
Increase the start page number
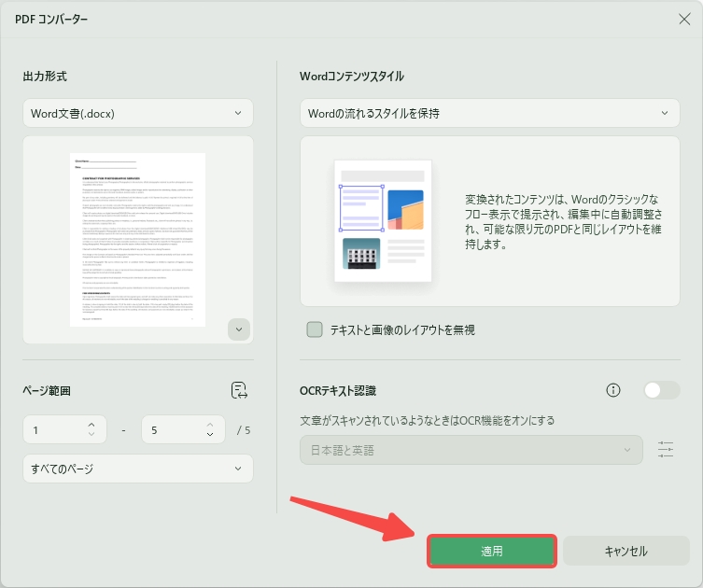(x=91, y=425)
